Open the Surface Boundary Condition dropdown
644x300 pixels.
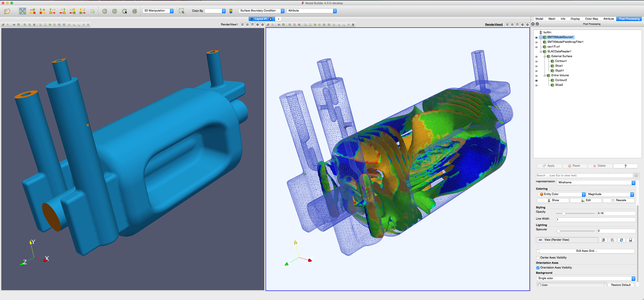point(261,11)
